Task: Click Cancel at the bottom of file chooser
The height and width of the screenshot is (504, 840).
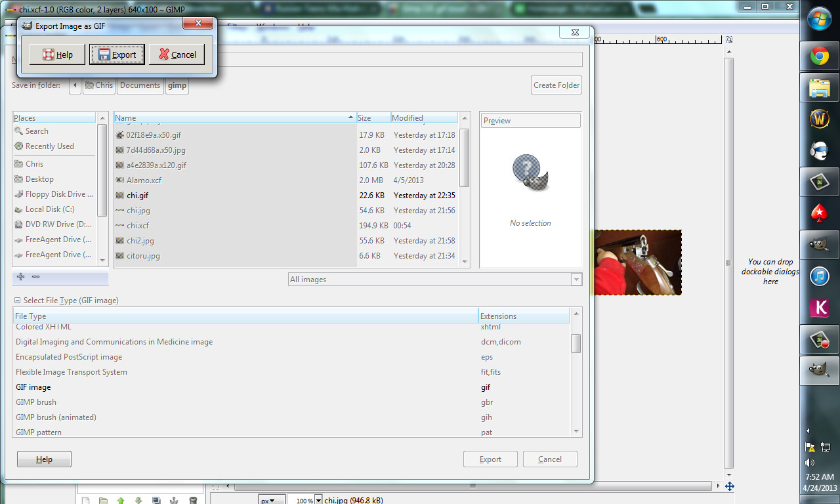Action: (550, 459)
